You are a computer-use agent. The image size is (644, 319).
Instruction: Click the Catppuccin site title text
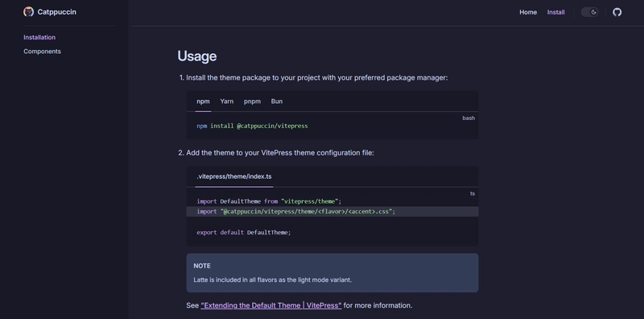click(56, 12)
